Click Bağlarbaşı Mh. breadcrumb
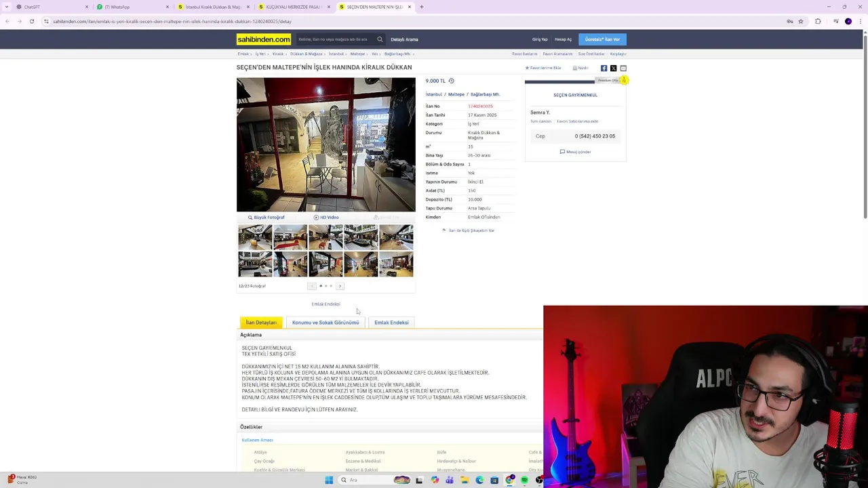 click(x=397, y=54)
